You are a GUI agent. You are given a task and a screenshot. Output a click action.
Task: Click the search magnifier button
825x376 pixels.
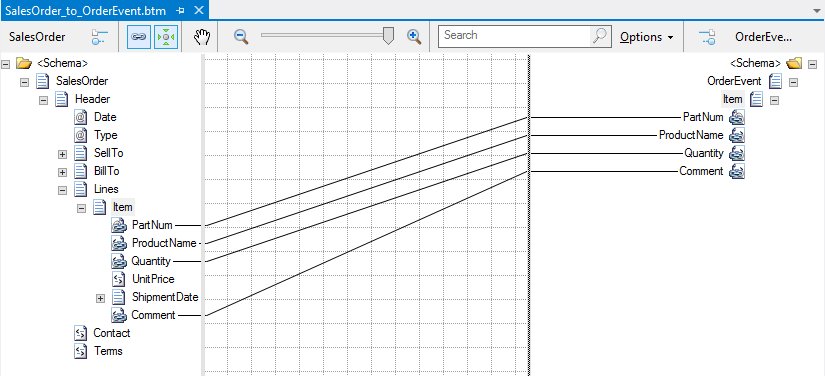click(x=600, y=36)
